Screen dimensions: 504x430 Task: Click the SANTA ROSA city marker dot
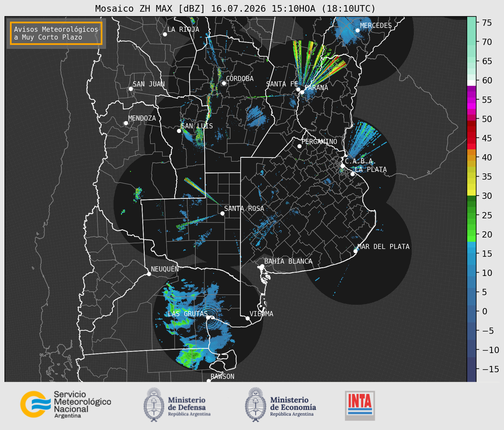(x=222, y=213)
